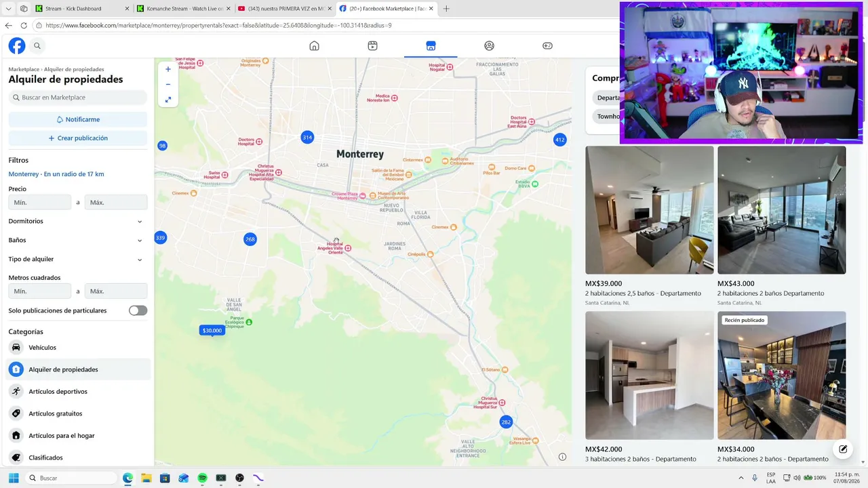Zoom out on the map
The image size is (868, 488).
tap(168, 84)
